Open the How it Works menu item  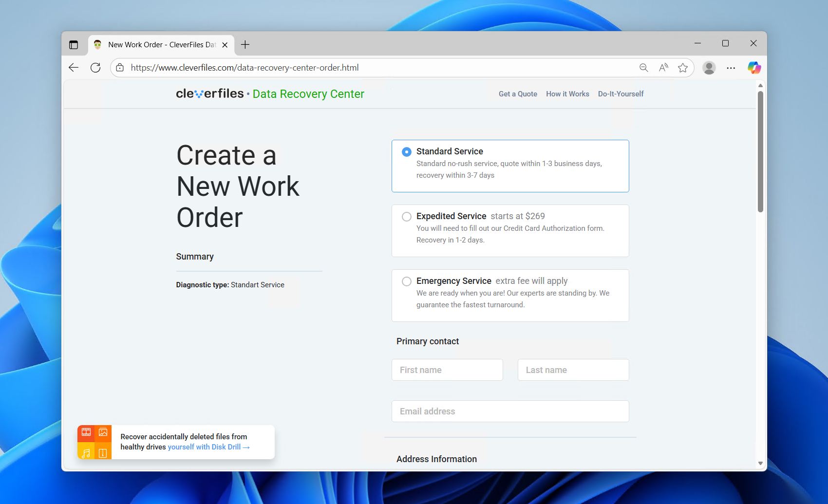(567, 93)
